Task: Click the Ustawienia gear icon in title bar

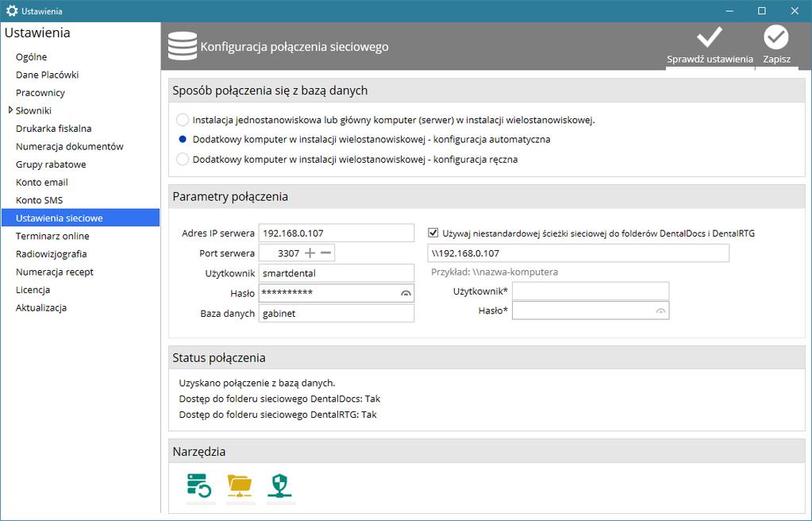Action: pyautogui.click(x=12, y=11)
